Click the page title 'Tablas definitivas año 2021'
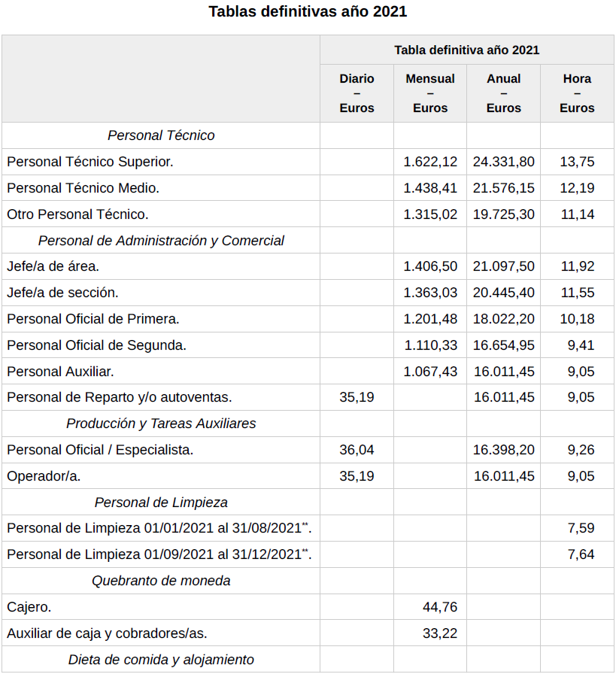616x674 pixels. (308, 11)
